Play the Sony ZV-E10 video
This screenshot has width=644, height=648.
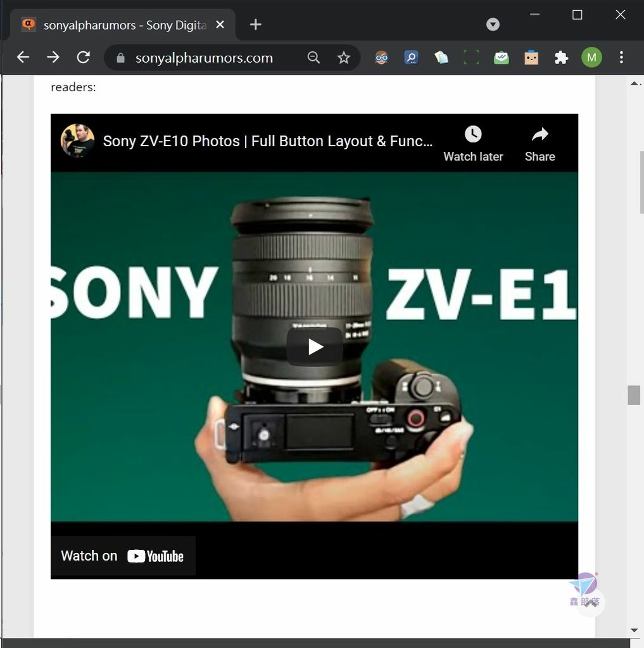315,347
